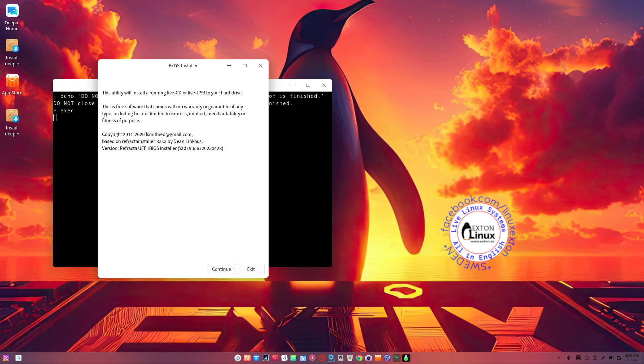Click the circled arrow tray icon
This screenshot has height=364, width=644.
(595, 358)
